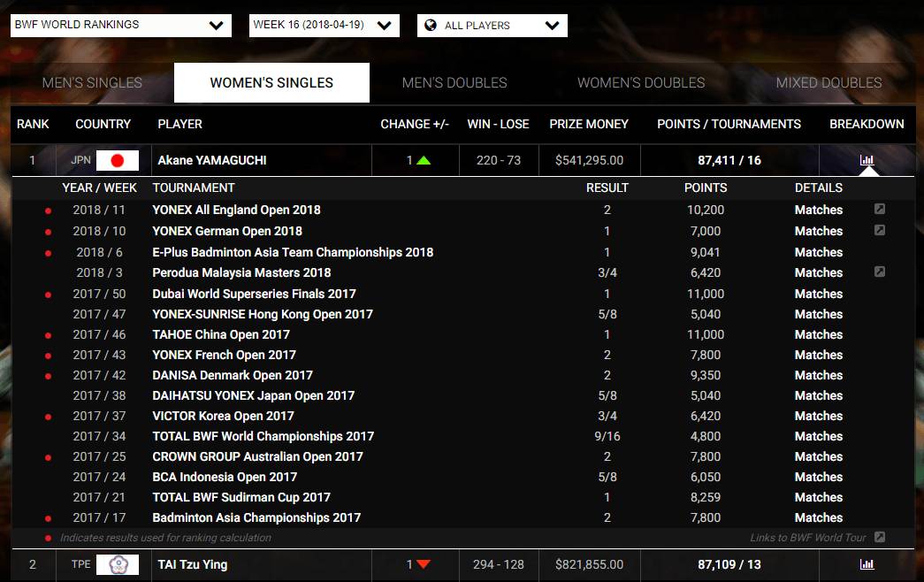Click the green up arrow for Akane Yamaguchi
This screenshot has height=582, width=924.
[x=424, y=160]
